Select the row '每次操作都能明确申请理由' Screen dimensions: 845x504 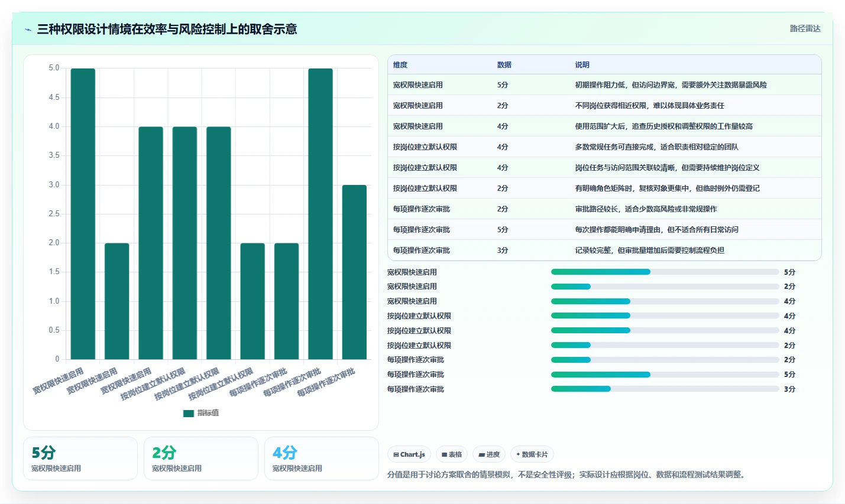tap(604, 230)
